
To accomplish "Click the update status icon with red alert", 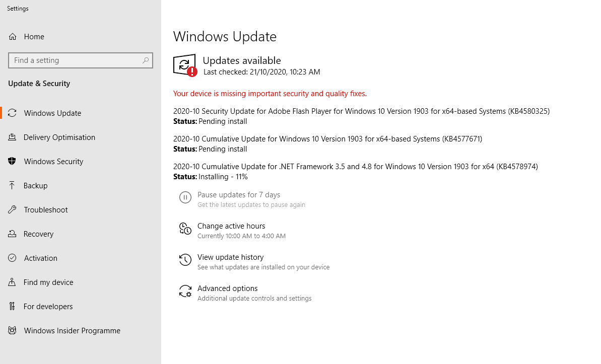I will point(185,65).
